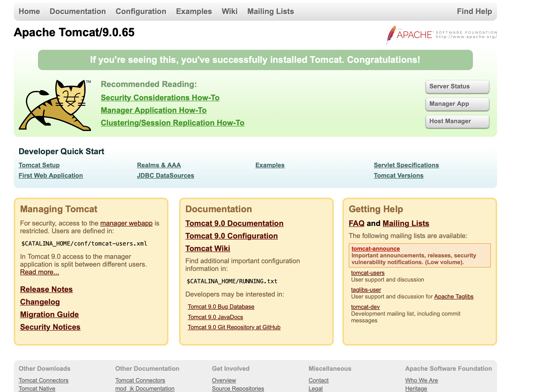Open JDBC DataSources link
This screenshot has width=536, height=392.
coord(166,175)
